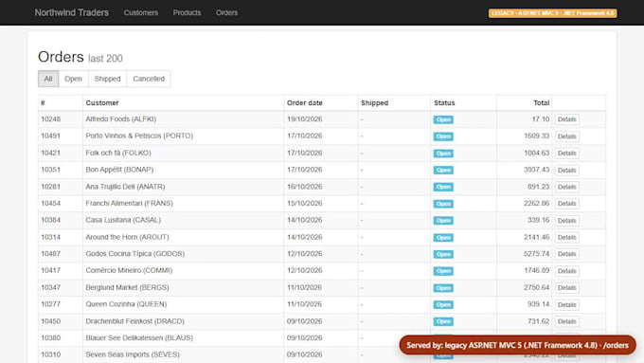The width and height of the screenshot is (644, 363).
Task: View Details for order 10417
Action: 566,271
